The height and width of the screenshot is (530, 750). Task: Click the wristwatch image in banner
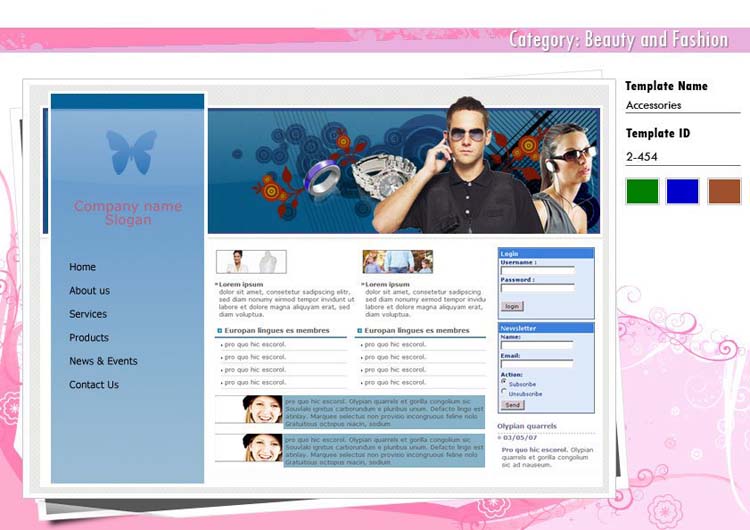378,177
